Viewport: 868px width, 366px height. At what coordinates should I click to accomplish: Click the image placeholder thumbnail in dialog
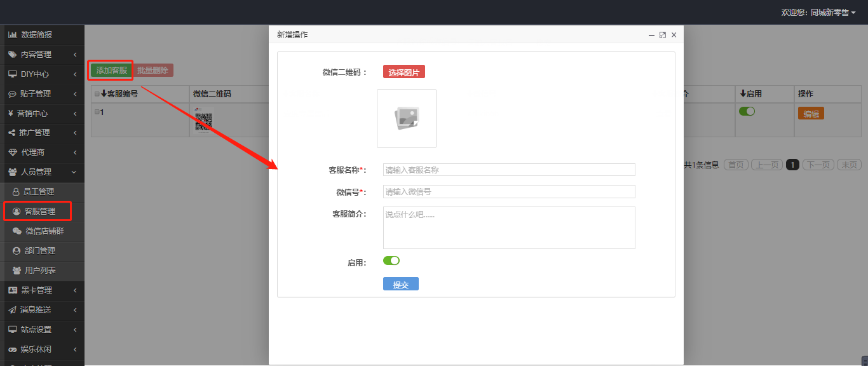click(x=407, y=118)
